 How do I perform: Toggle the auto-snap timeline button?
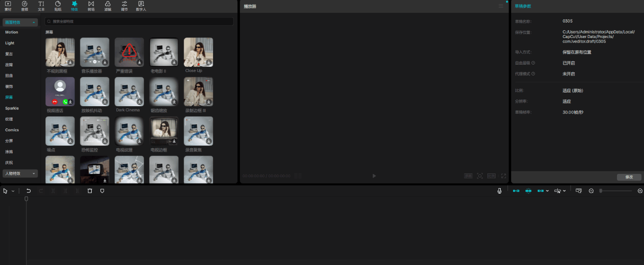coord(528,191)
